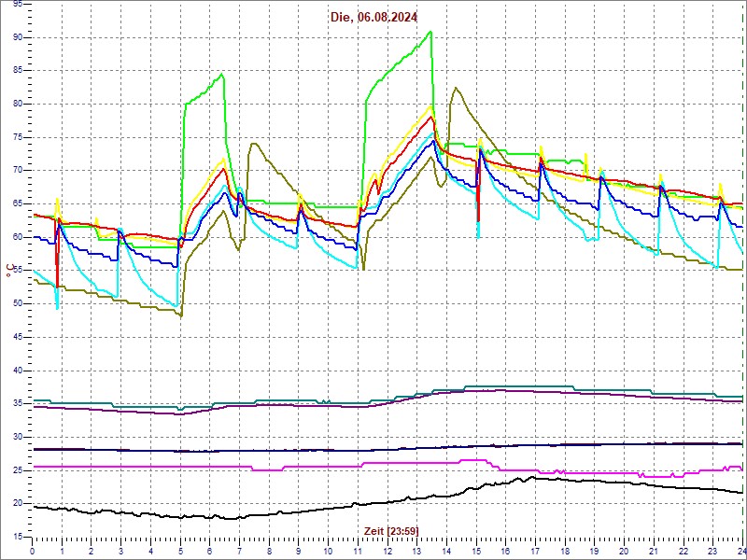Click hour '22' on the time axis
The height and width of the screenshot is (560, 747).
[684, 551]
